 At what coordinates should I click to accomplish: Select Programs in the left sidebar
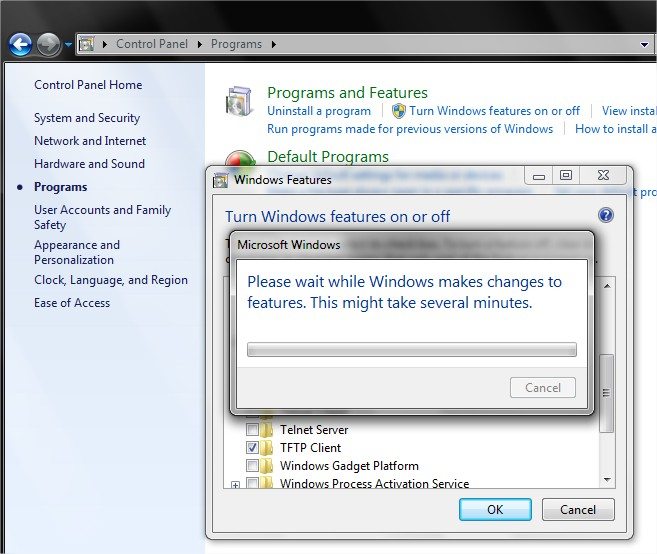pyautogui.click(x=60, y=187)
